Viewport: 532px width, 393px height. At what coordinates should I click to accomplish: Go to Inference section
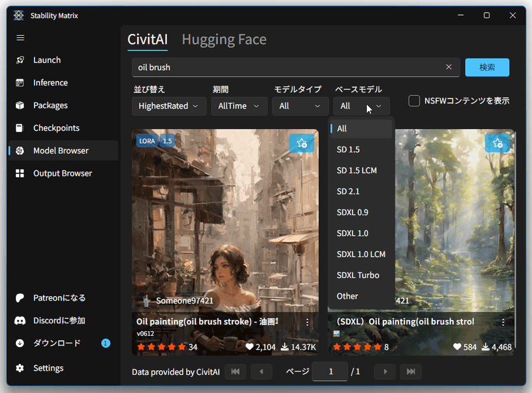(x=64, y=83)
